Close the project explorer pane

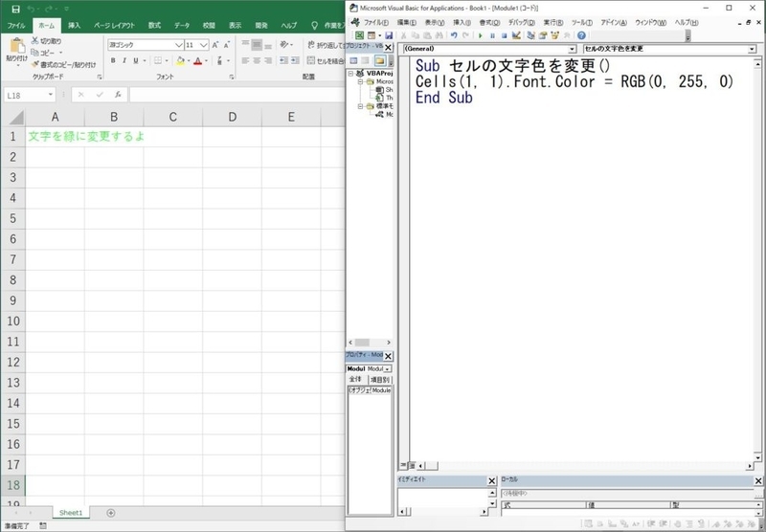pyautogui.click(x=388, y=47)
